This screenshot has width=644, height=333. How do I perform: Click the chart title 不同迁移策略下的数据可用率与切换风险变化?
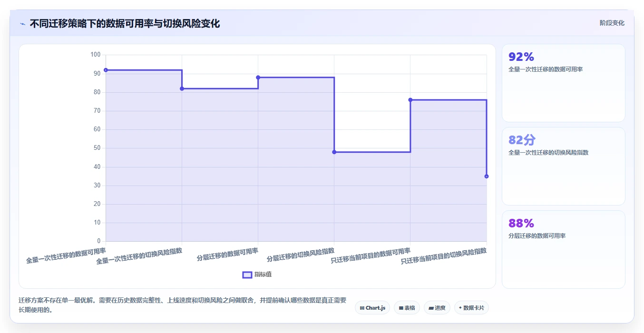(125, 24)
